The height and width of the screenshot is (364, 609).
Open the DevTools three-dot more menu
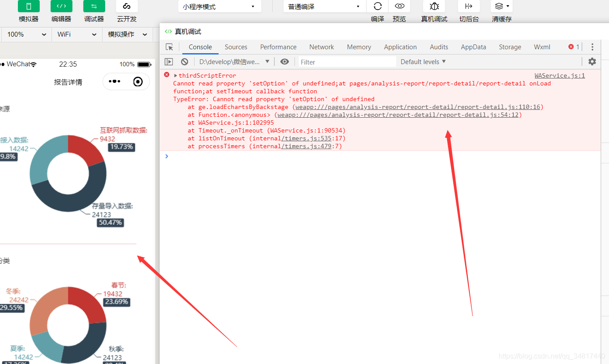(x=592, y=47)
